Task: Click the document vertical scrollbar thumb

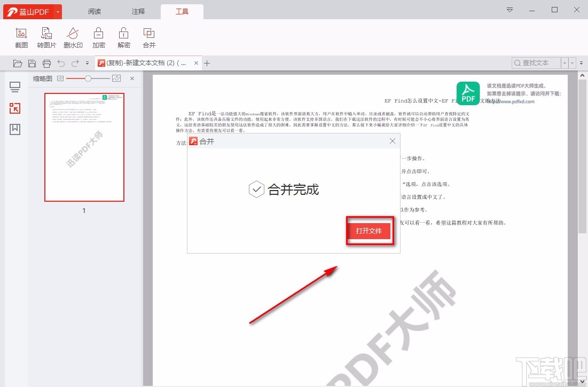Action: pos(582,156)
